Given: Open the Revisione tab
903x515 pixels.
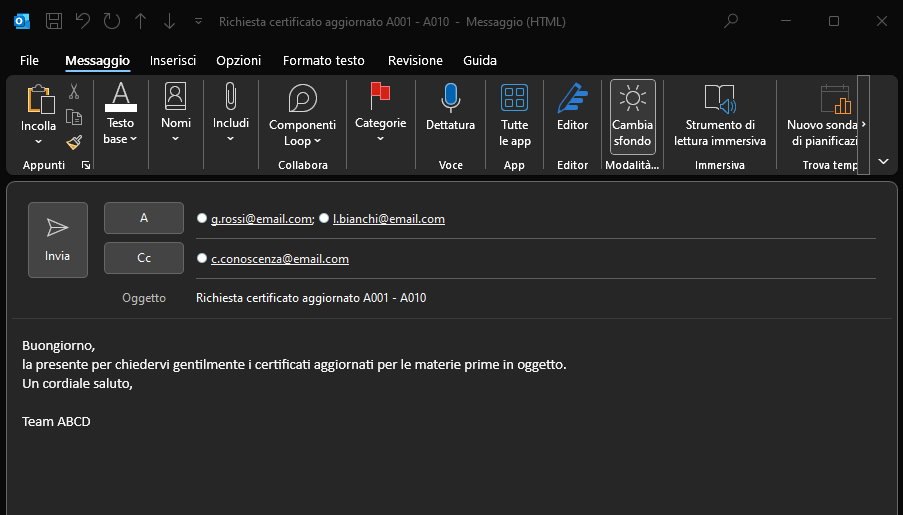Looking at the screenshot, I should pos(415,60).
